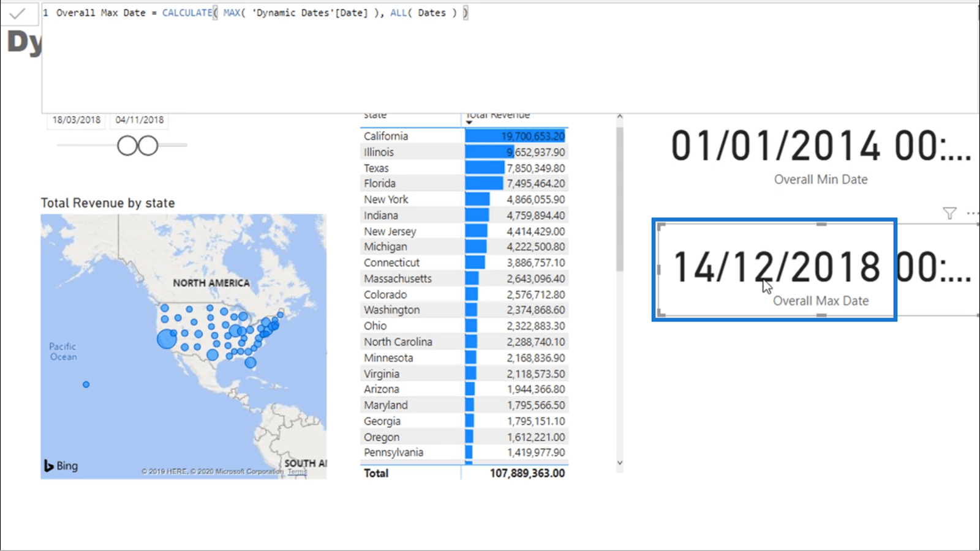The image size is (980, 551).
Task: Select the Illinois row
Action: pos(464,152)
